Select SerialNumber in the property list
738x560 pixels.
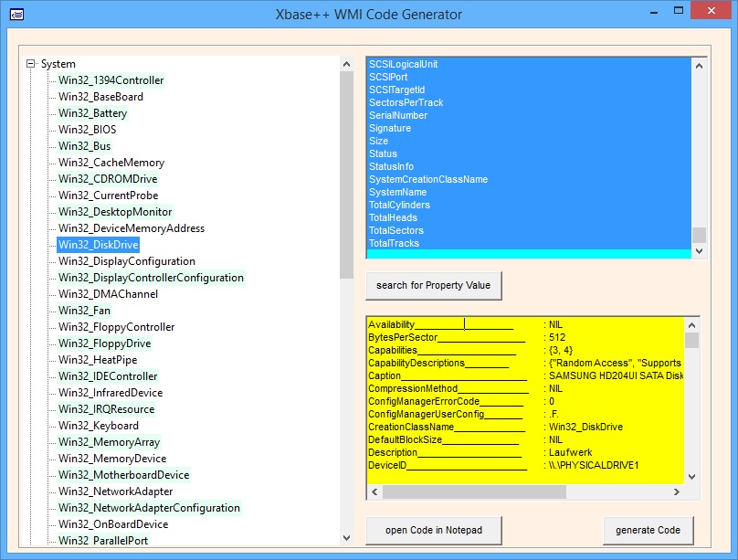(398, 116)
